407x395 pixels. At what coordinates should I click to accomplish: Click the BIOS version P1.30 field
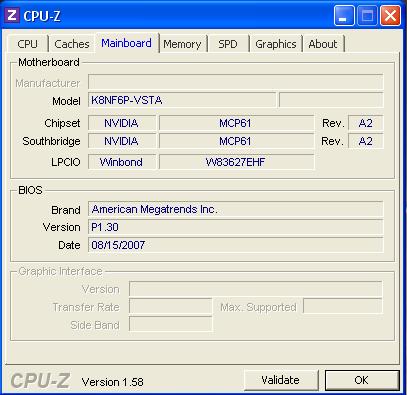(236, 227)
